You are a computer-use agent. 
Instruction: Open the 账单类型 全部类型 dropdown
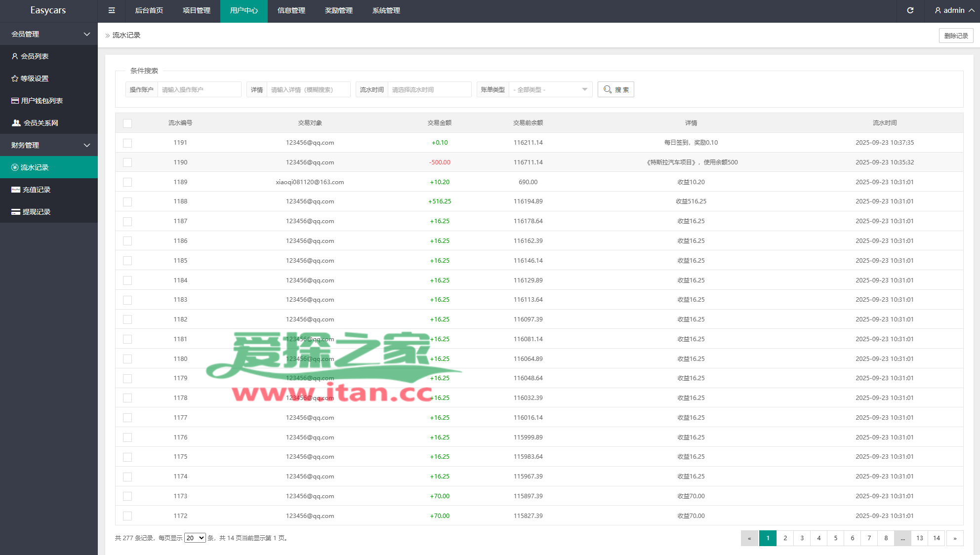550,89
